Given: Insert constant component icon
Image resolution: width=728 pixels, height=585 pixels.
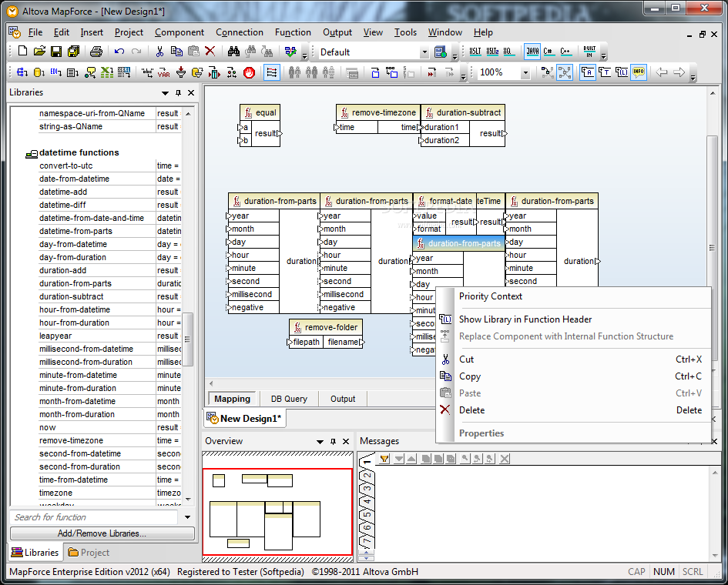Looking at the screenshot, I should coord(147,72).
